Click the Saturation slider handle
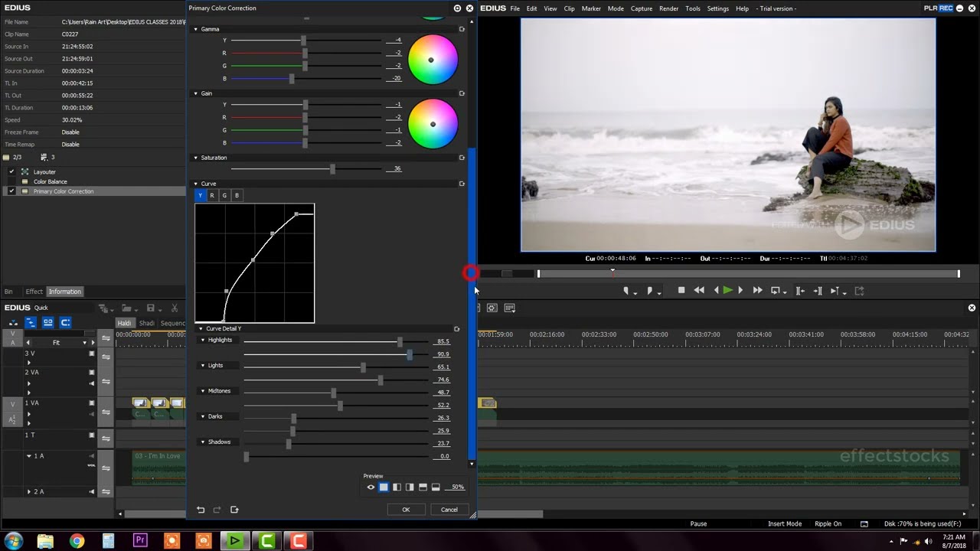The width and height of the screenshot is (980, 551). 332,168
